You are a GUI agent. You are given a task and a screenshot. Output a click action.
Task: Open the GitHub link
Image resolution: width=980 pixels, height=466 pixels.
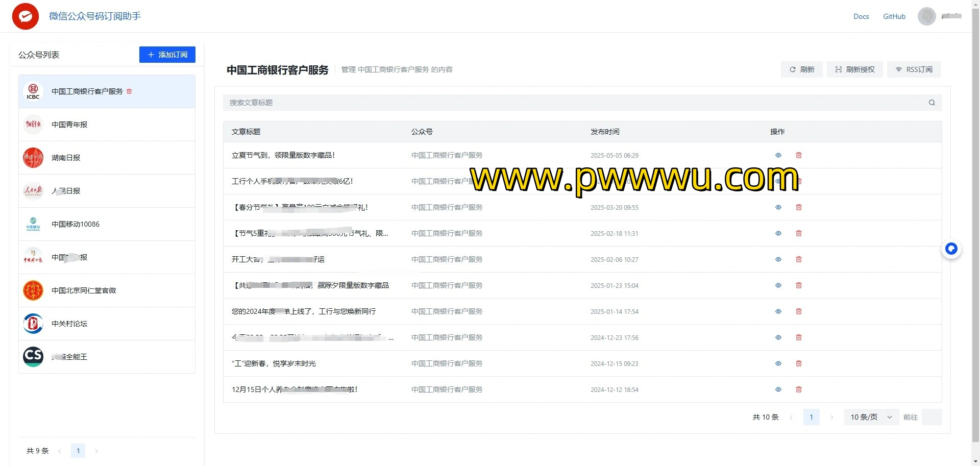click(x=894, y=16)
